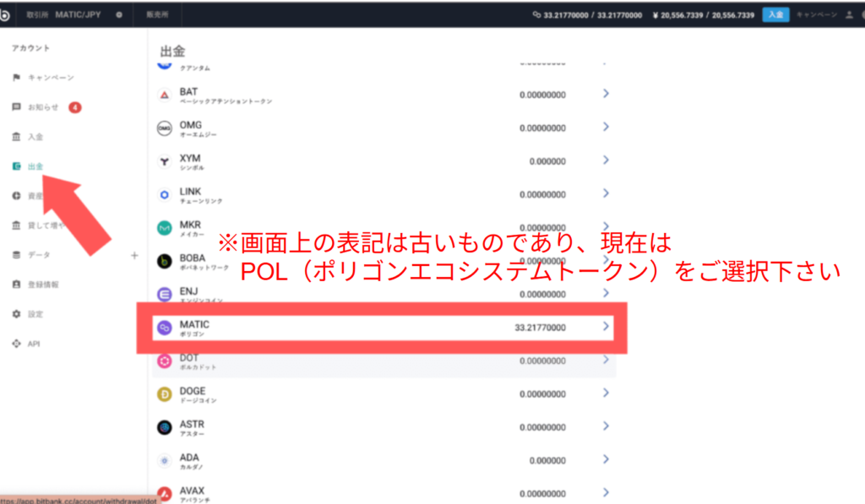Click the 貸して増やす bank icon in sidebar
This screenshot has width=865, height=504.
(17, 225)
